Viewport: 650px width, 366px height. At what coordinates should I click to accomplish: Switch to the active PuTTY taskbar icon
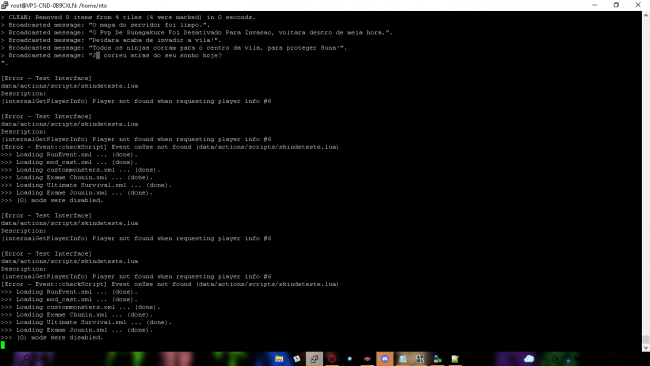click(314, 359)
